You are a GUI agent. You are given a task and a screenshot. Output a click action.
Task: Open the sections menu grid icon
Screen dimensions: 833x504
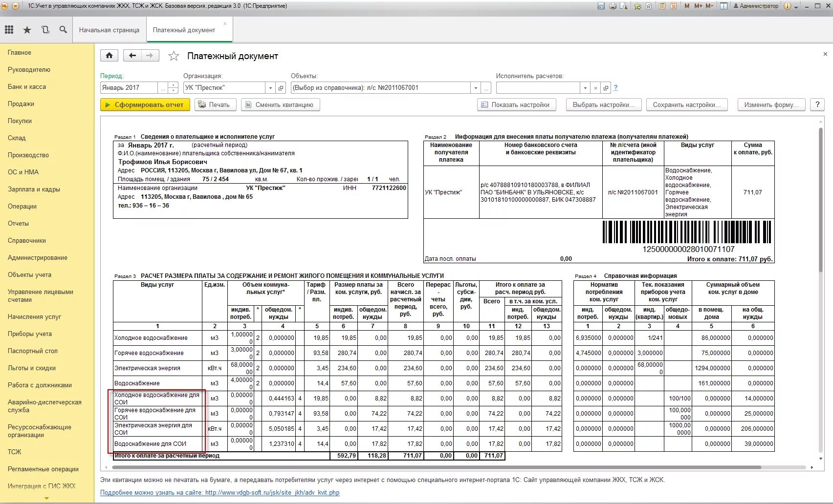click(x=9, y=30)
